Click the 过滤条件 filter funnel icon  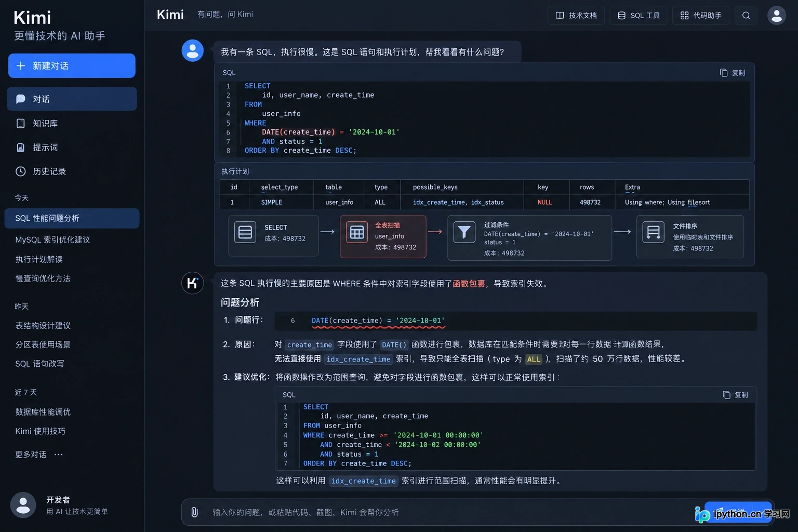point(464,232)
